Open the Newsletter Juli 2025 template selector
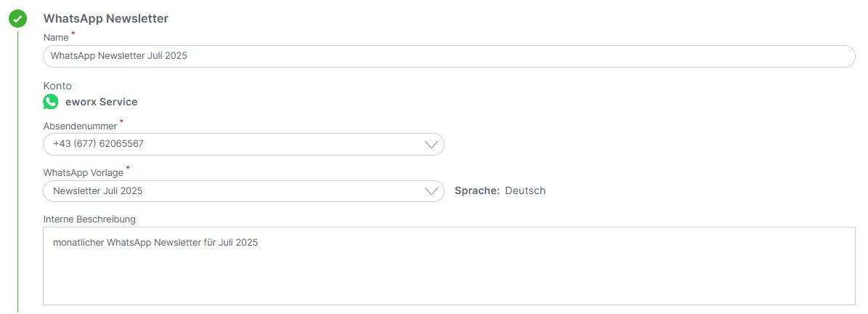 click(243, 191)
